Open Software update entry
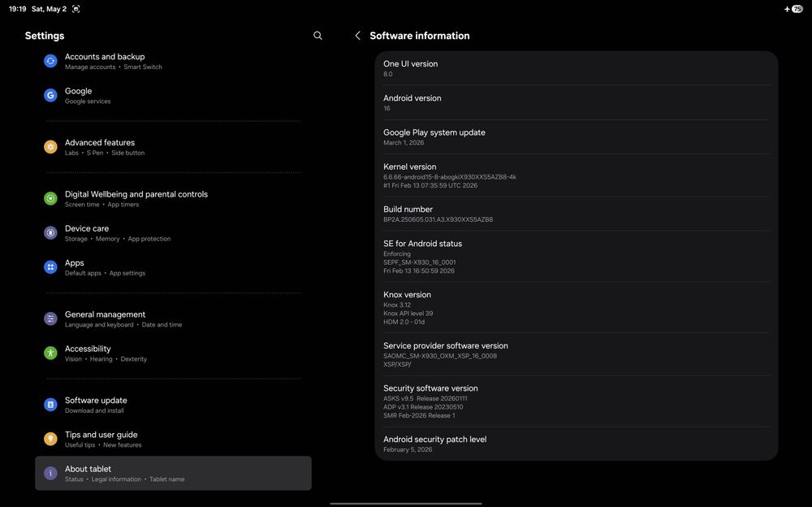 click(174, 405)
